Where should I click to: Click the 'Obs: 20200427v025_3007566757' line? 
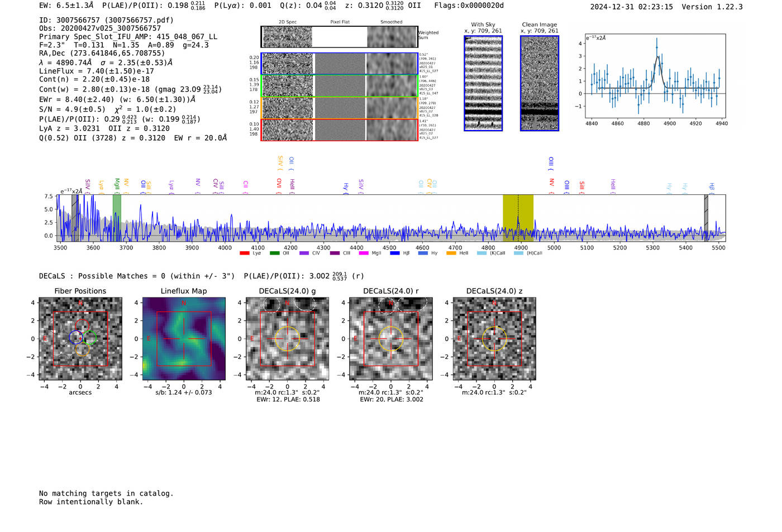coord(100,28)
